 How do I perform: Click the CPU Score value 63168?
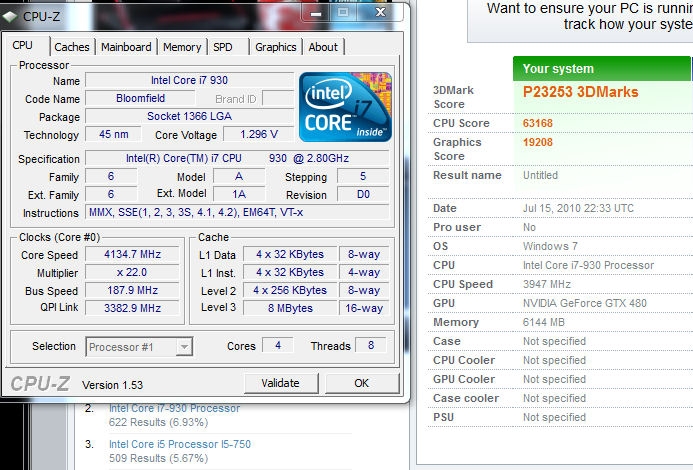537,123
